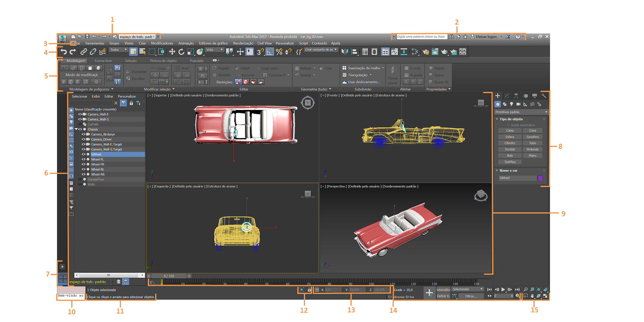Image resolution: width=644 pixels, height=322 pixels.
Task: Select the Pan View hand tool
Action: [532, 296]
